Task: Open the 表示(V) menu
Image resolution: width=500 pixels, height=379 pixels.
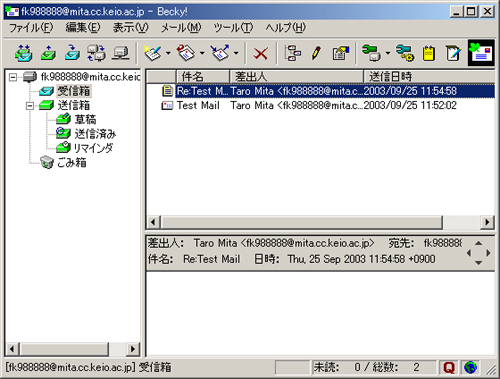Action: pyautogui.click(x=131, y=27)
